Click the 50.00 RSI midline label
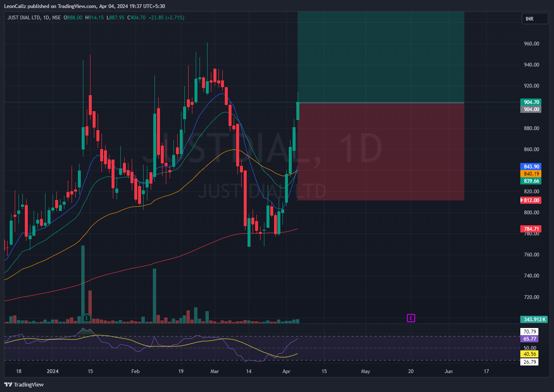The height and width of the screenshot is (392, 554). [x=530, y=348]
